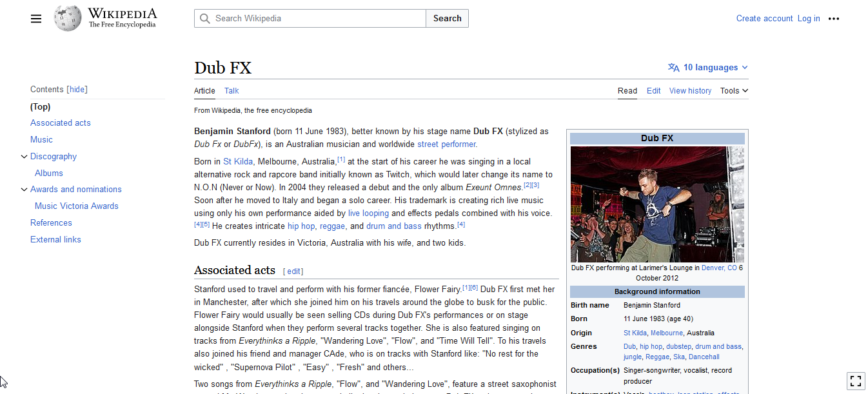Open the St Kilda link in article text
The height and width of the screenshot is (394, 868).
click(238, 162)
